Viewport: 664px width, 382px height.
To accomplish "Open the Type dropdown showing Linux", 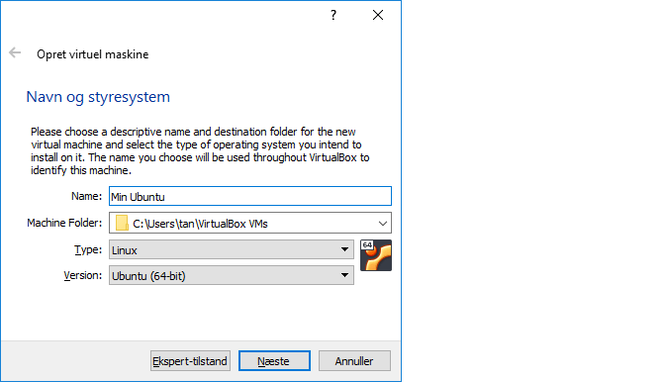I will click(231, 250).
